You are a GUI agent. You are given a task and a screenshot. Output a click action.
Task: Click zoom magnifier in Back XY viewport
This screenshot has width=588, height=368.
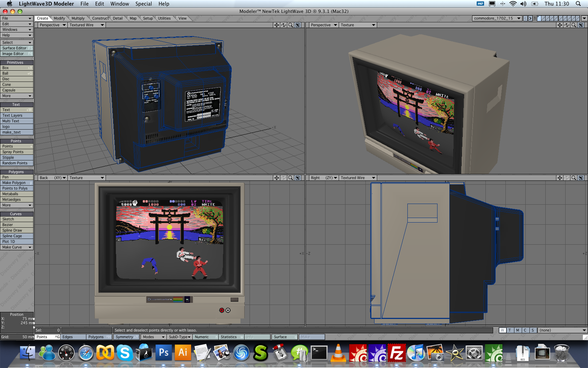[x=290, y=178]
